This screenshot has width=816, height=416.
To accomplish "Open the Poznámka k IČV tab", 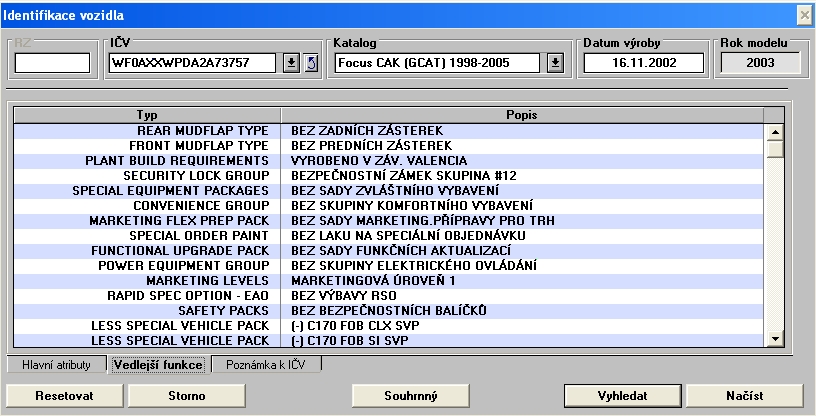I will 266,365.
